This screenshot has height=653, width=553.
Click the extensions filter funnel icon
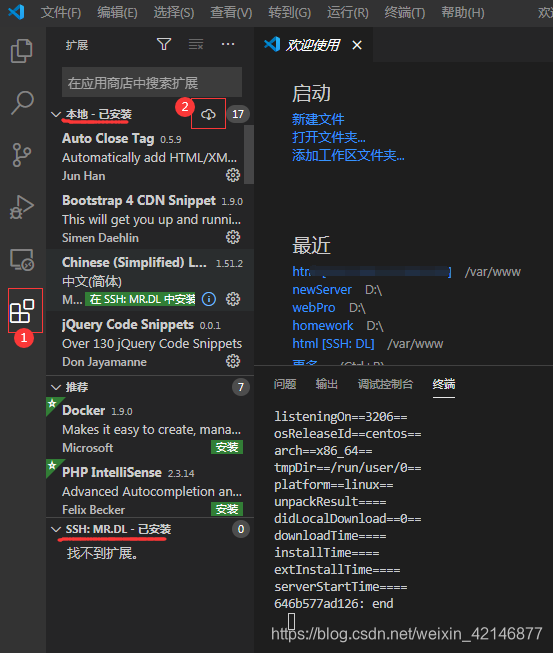pyautogui.click(x=164, y=44)
